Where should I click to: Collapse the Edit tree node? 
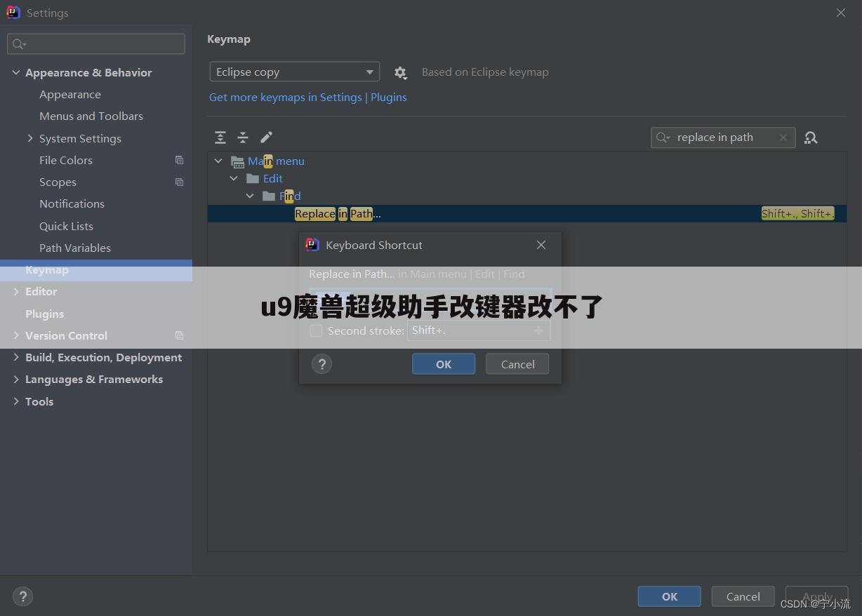tap(234, 179)
